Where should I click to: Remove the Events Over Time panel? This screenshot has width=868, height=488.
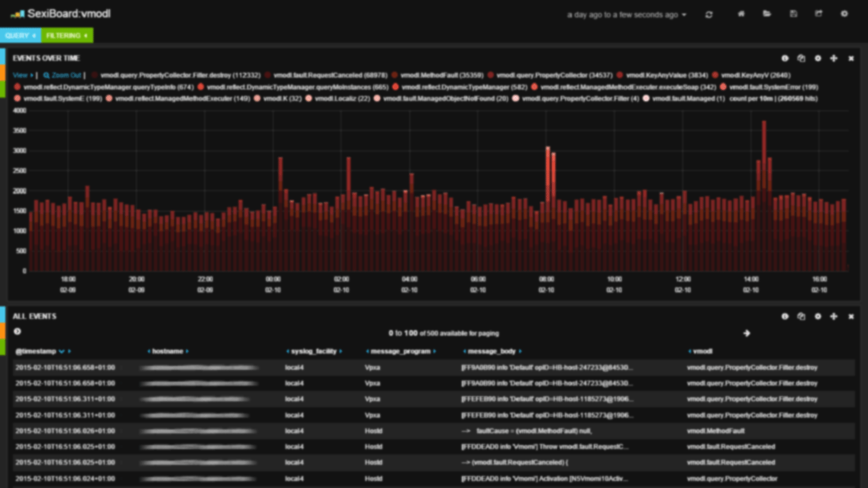click(x=851, y=59)
